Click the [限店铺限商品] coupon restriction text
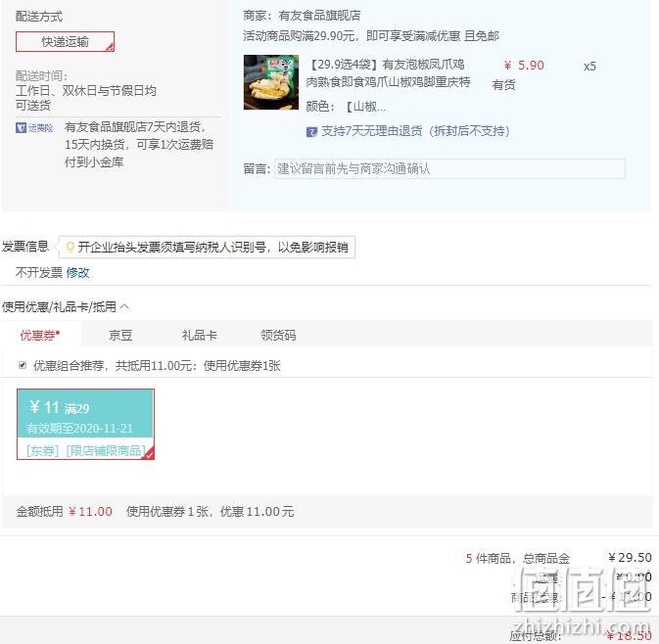This screenshot has height=644, width=659. pyautogui.click(x=106, y=451)
